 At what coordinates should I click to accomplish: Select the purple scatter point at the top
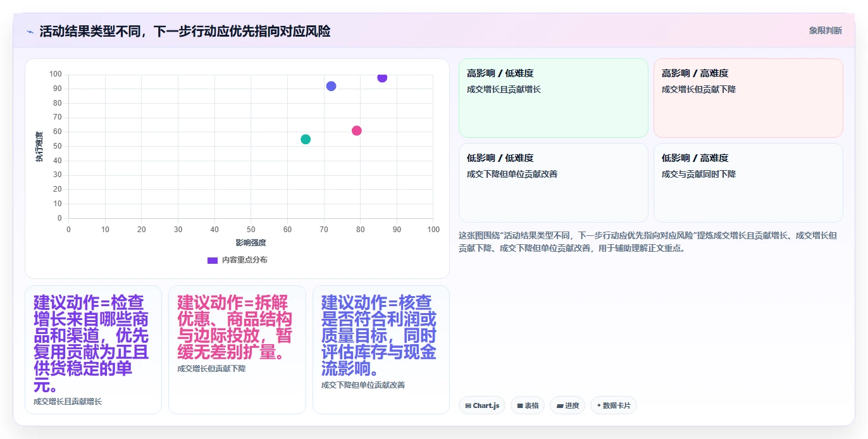[382, 77]
